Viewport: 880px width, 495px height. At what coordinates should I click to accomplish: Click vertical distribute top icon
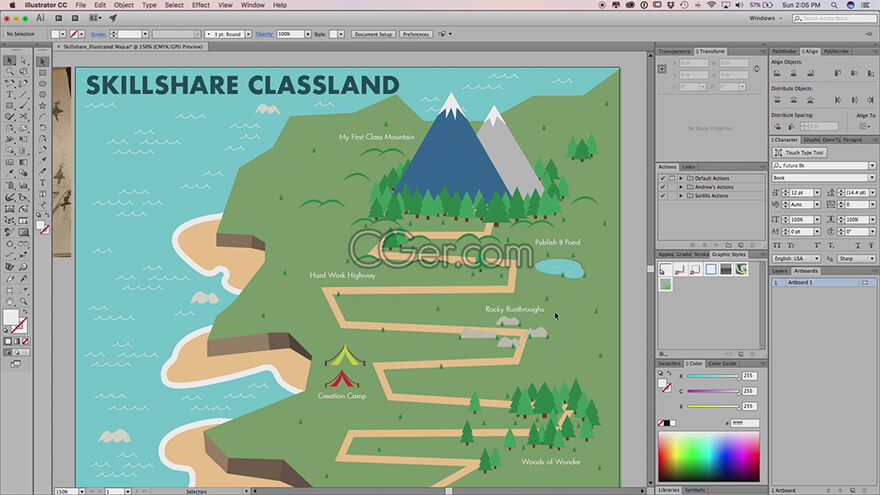[777, 100]
